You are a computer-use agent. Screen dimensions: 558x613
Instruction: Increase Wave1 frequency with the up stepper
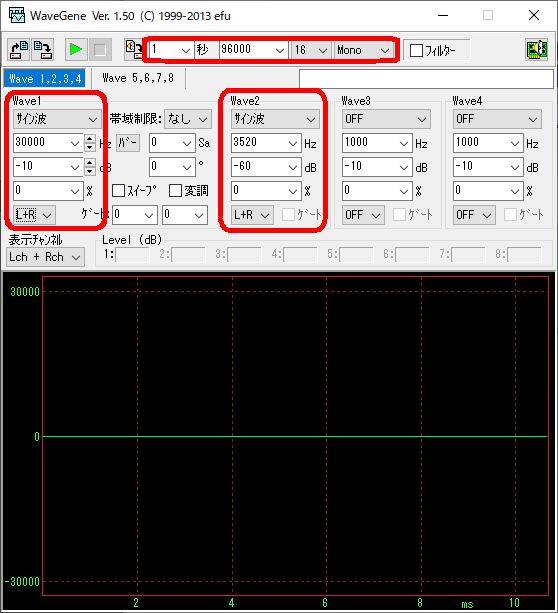tap(90, 138)
